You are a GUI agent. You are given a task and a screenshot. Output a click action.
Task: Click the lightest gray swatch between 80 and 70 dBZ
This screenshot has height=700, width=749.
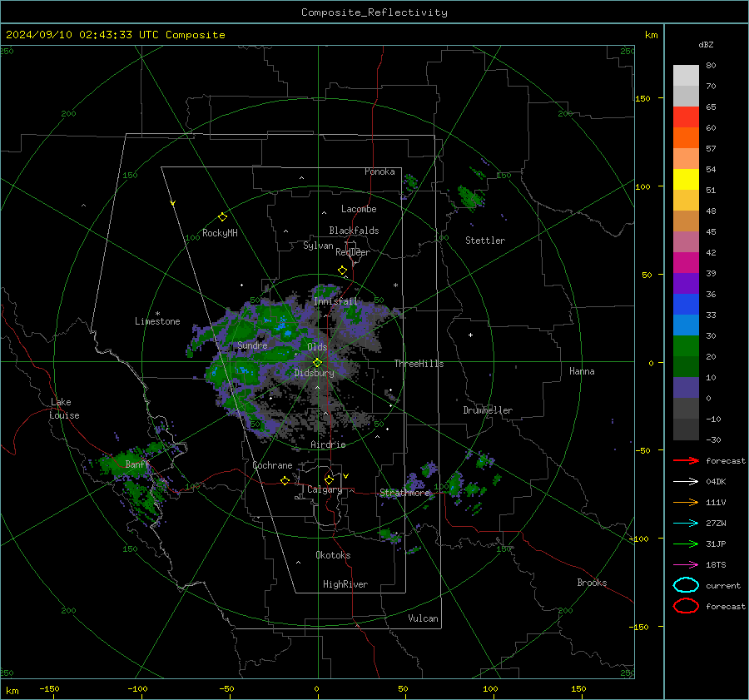tap(686, 76)
